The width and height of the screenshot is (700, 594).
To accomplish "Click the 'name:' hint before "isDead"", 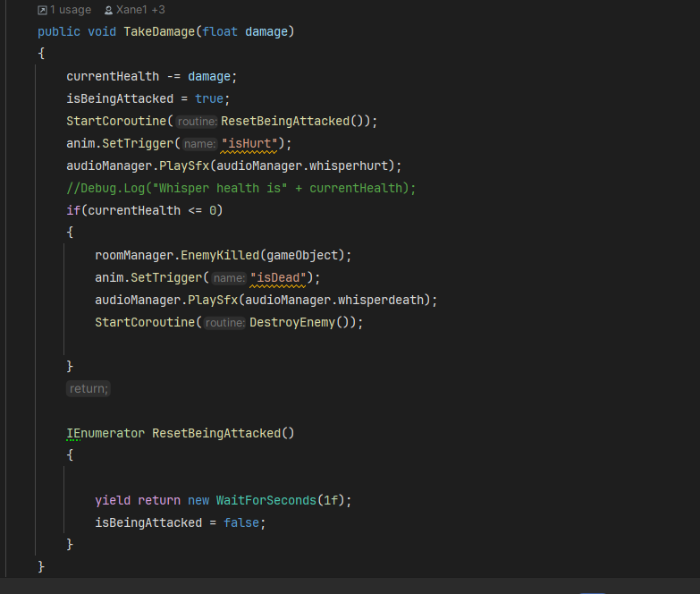I will pyautogui.click(x=229, y=278).
